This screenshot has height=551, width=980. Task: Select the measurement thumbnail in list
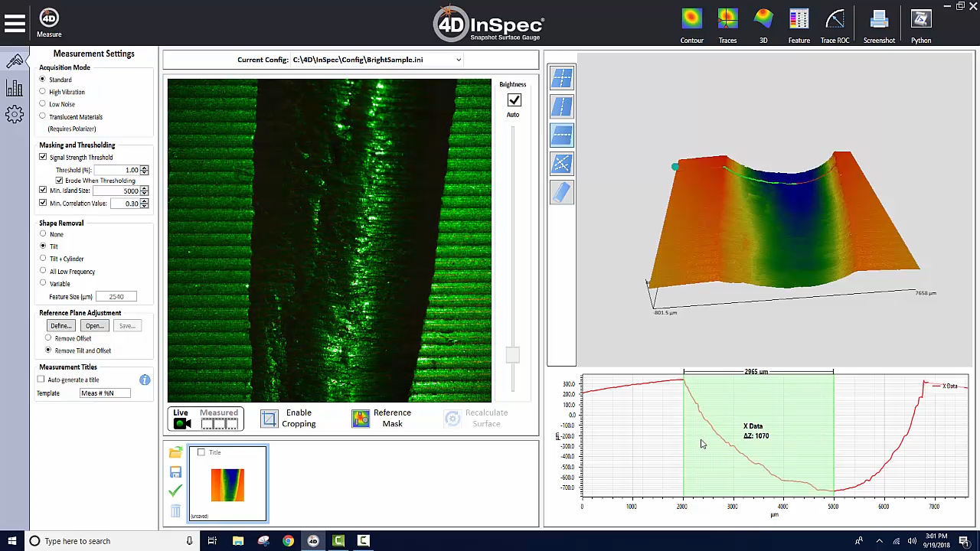tap(227, 485)
